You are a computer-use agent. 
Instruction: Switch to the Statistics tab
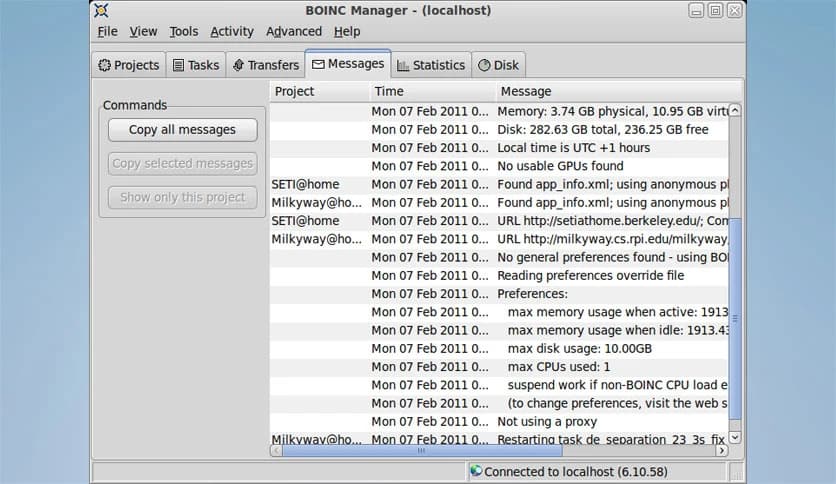[x=431, y=65]
